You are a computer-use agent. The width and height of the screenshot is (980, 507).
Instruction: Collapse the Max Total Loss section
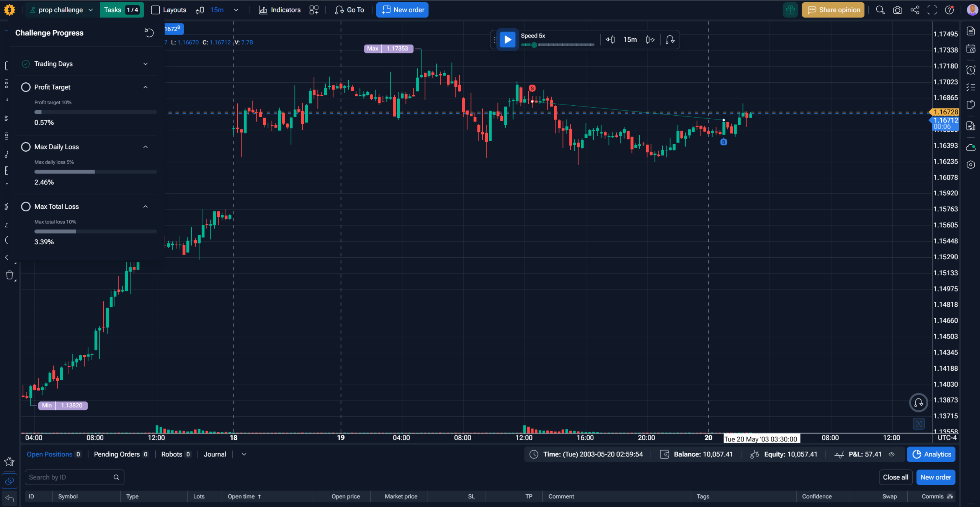tap(145, 207)
